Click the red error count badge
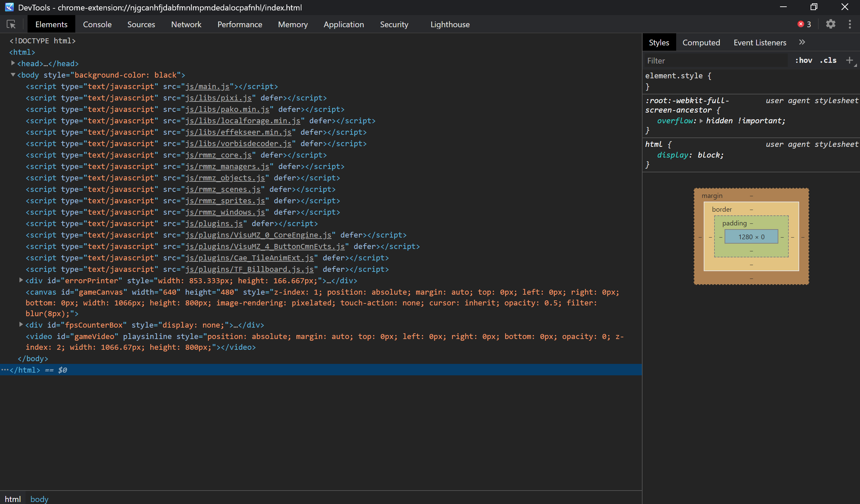860x504 pixels. 804,24
